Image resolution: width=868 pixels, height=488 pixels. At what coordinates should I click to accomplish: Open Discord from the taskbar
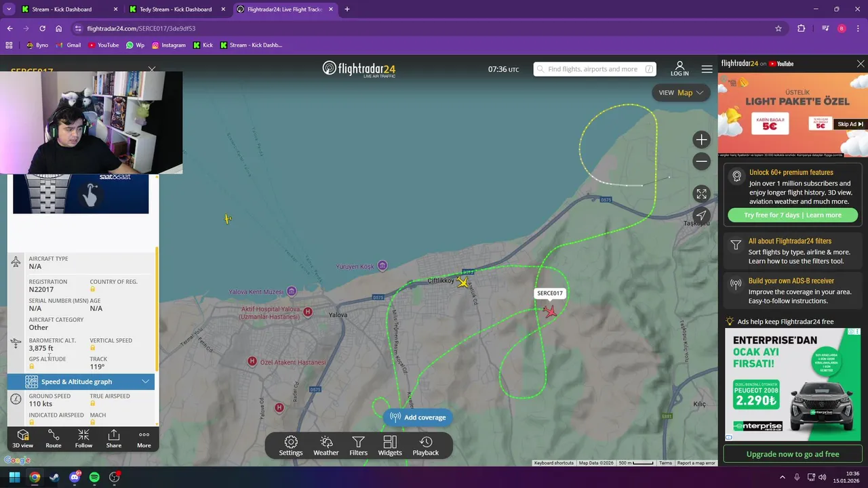[x=75, y=477]
